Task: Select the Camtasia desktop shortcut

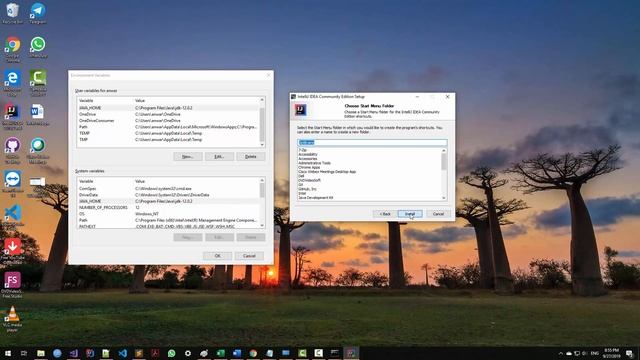Action: [38, 83]
